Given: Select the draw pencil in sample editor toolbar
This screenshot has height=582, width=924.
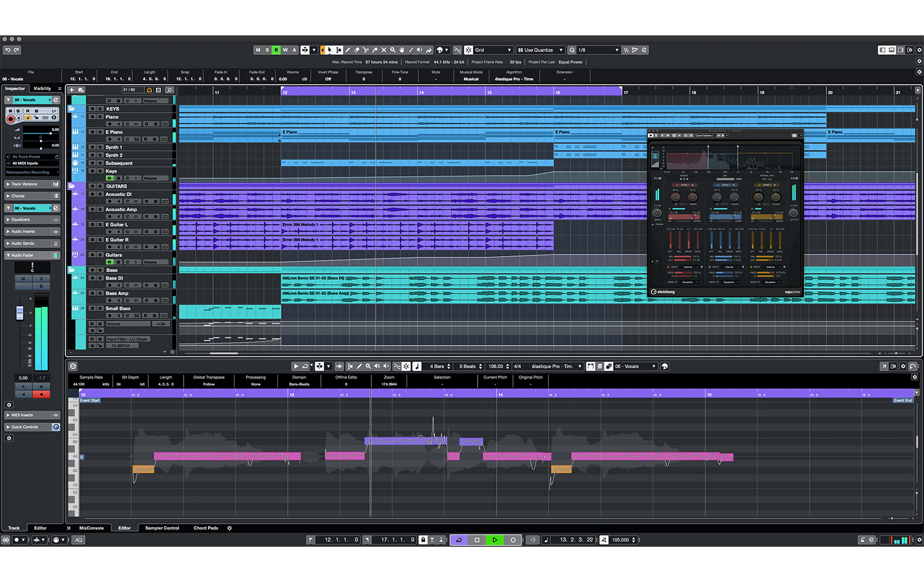Looking at the screenshot, I should pyautogui.click(x=359, y=366).
